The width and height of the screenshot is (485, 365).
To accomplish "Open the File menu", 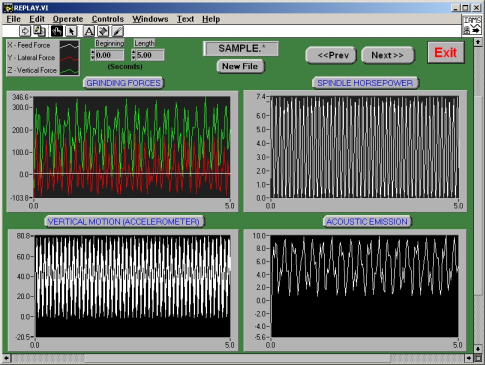I will pyautogui.click(x=14, y=19).
